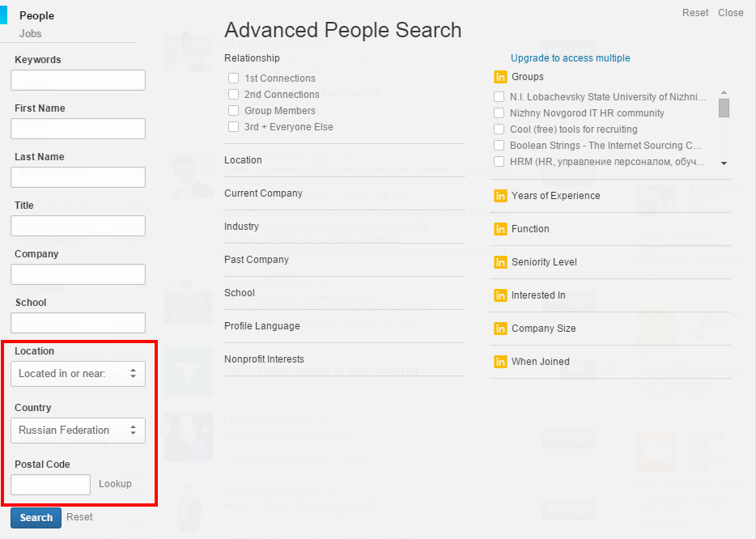Click the Postal Code input field
This screenshot has width=756, height=539.
click(51, 485)
